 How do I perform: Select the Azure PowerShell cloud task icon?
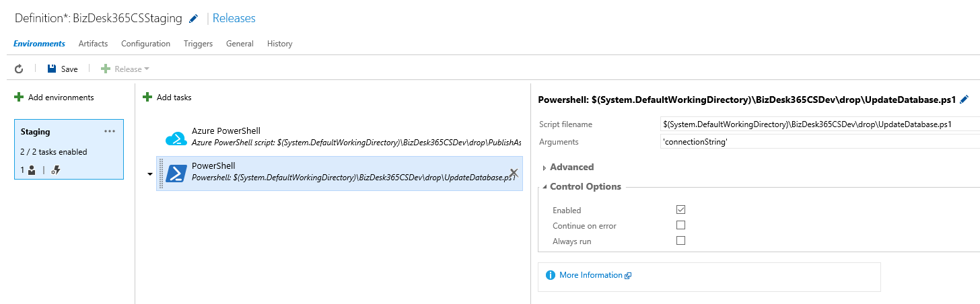coord(176,137)
